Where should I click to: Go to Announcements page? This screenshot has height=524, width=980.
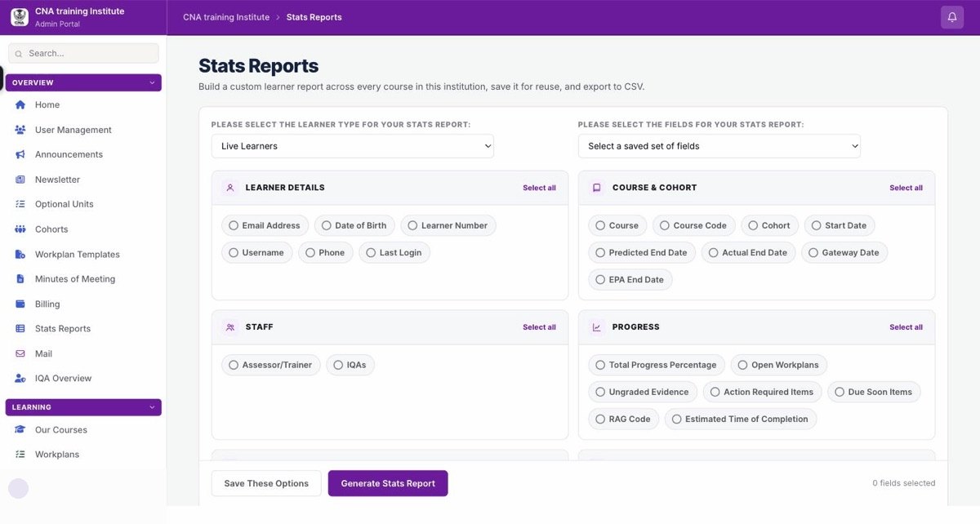point(69,155)
